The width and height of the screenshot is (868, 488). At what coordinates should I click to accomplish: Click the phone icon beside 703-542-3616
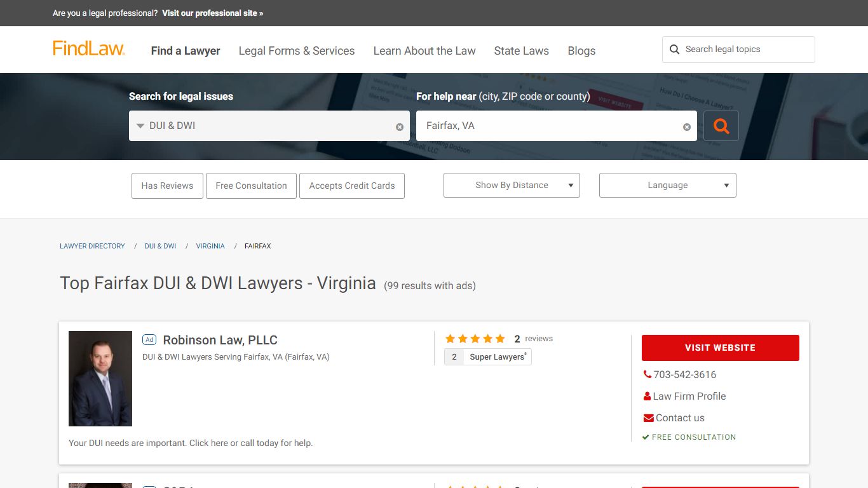(648, 375)
